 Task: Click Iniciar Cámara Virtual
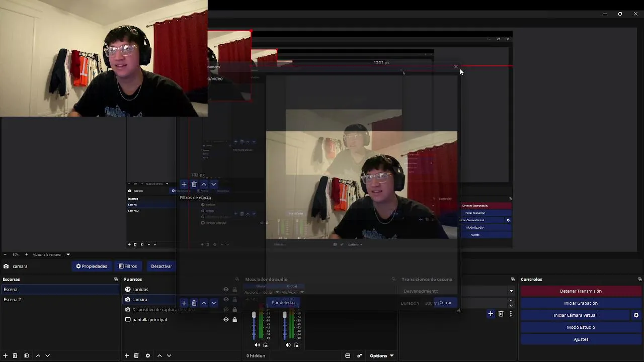pos(575,315)
